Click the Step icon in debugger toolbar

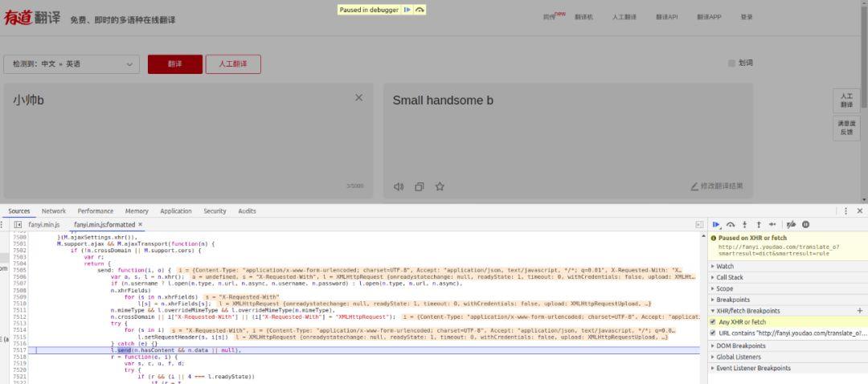(x=773, y=225)
